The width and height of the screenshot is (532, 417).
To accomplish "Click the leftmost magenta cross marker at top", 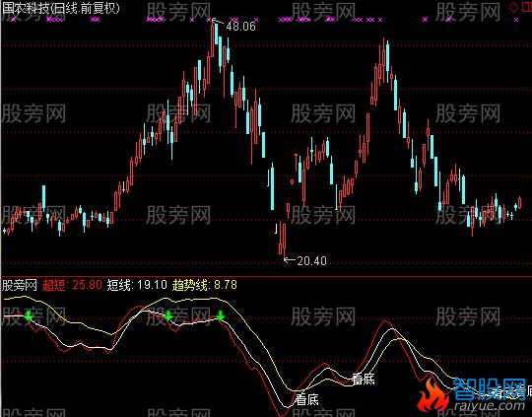I will coord(13,20).
